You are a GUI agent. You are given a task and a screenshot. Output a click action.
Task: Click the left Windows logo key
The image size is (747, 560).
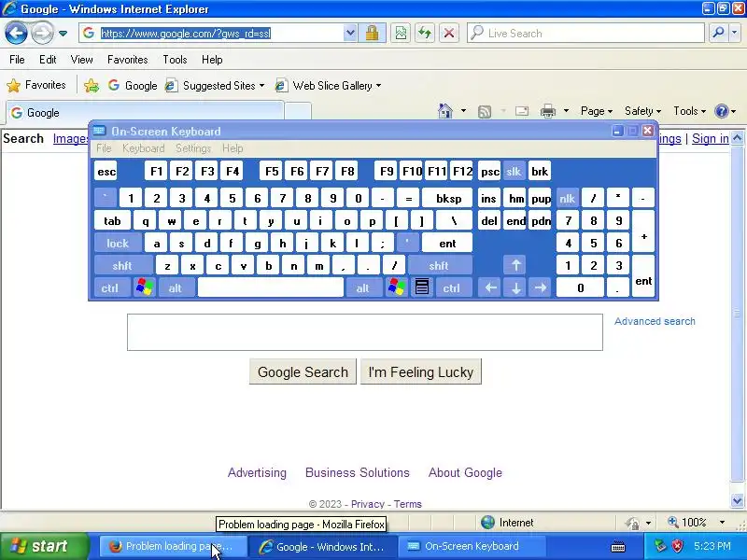tap(144, 287)
